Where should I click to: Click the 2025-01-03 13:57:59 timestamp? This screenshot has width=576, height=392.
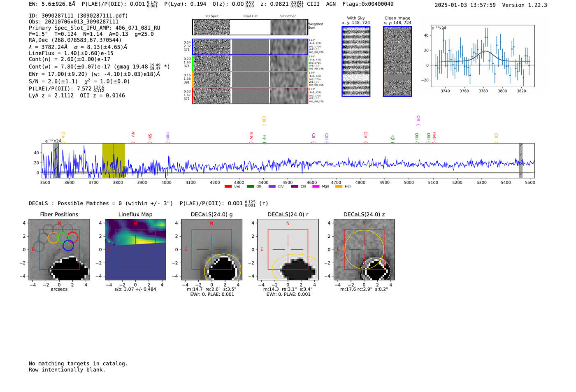click(465, 5)
